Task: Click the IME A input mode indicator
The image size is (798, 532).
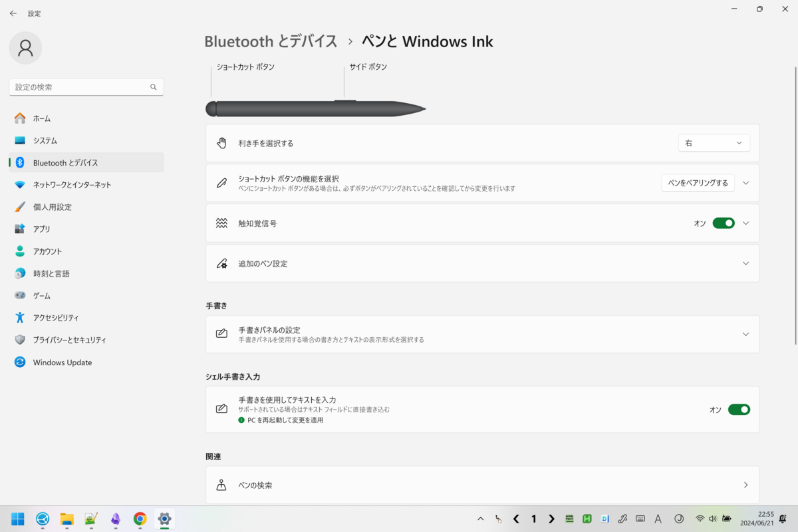Action: (x=658, y=519)
